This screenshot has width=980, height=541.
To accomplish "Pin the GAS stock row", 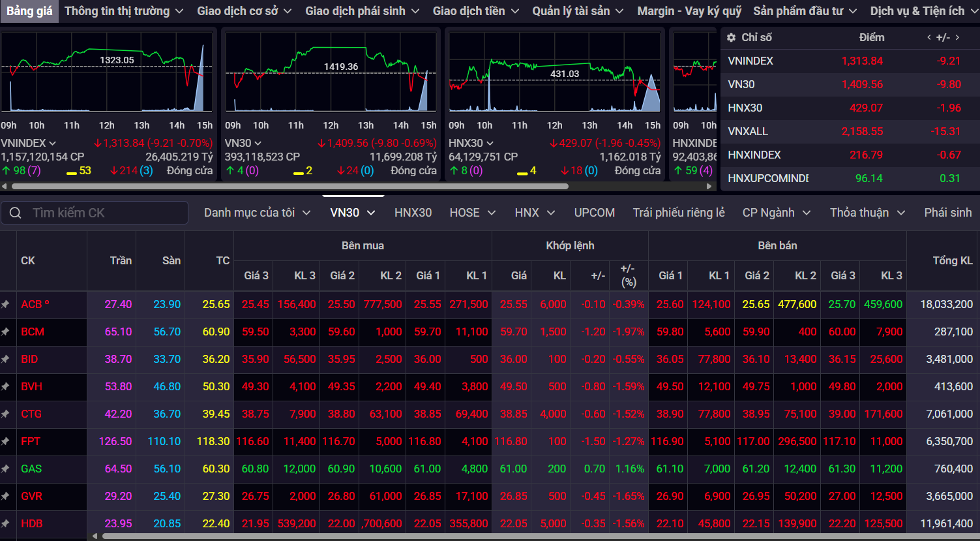I will point(5,469).
